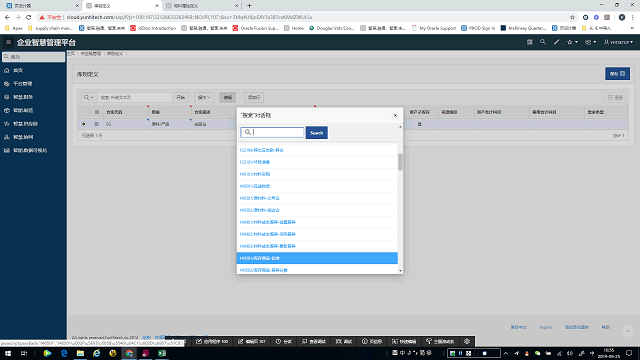
Task: Click the Page Info developer toolbar button
Action: tap(371, 341)
